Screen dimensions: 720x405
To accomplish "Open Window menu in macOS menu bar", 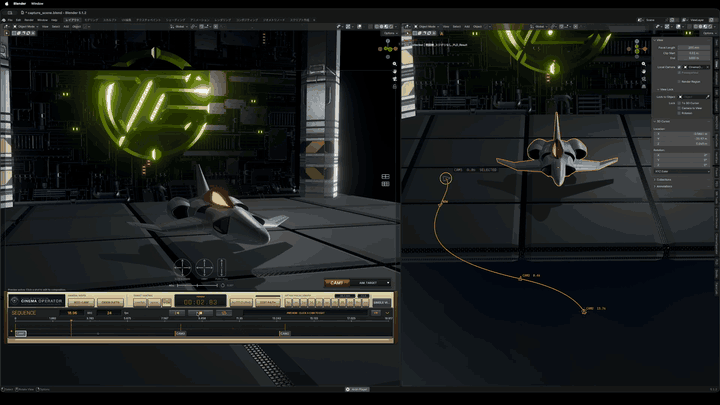I will (x=37, y=4).
